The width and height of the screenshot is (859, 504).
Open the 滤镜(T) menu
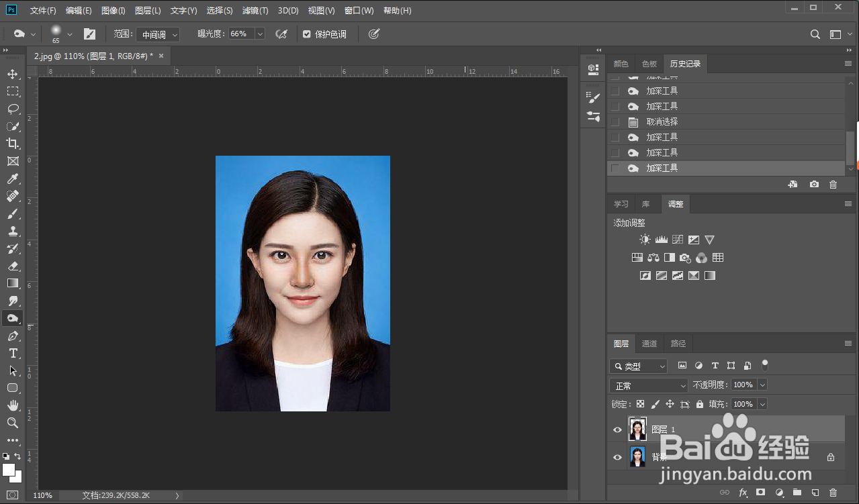point(255,11)
